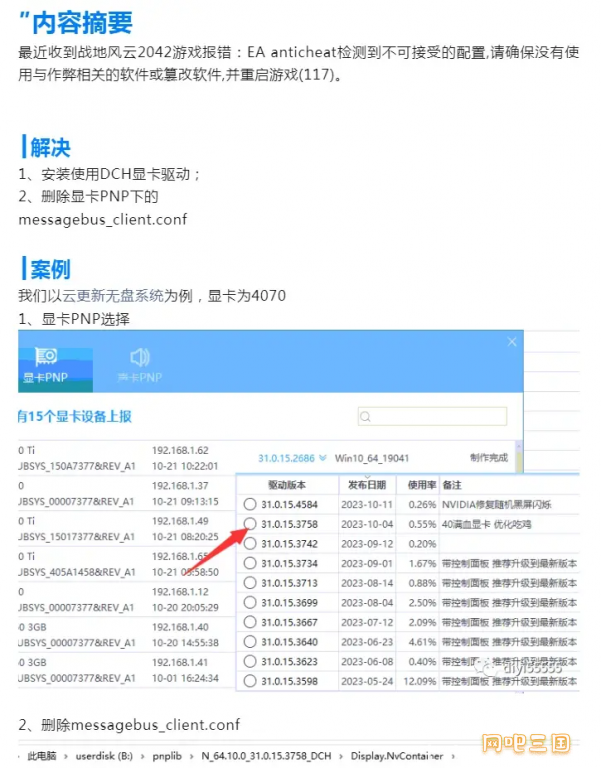
Task: Click the 驱动版本 column header
Action: coord(287,485)
